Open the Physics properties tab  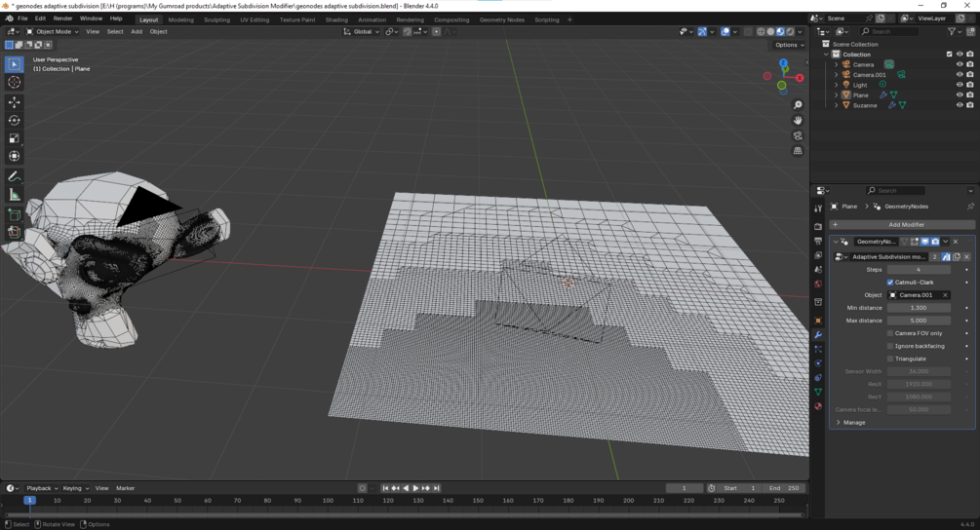pyautogui.click(x=818, y=363)
